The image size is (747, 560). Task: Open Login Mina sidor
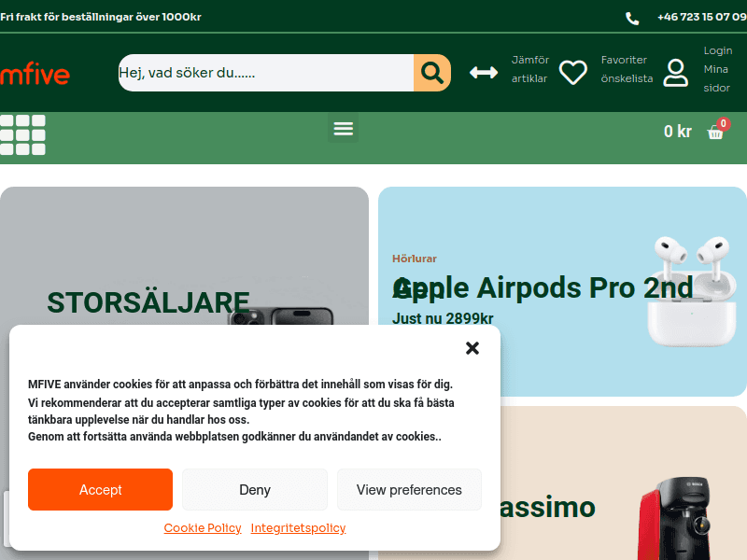click(717, 69)
